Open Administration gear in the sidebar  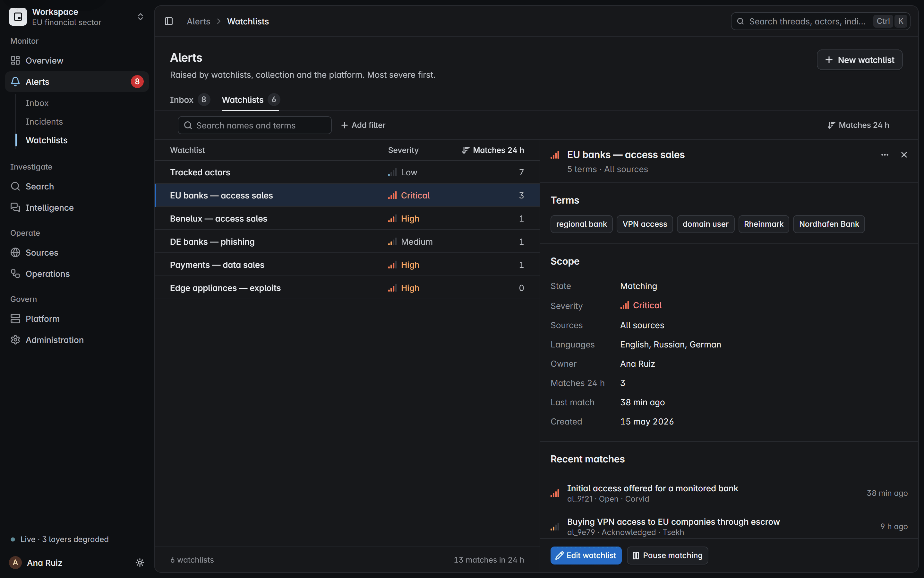(77, 340)
